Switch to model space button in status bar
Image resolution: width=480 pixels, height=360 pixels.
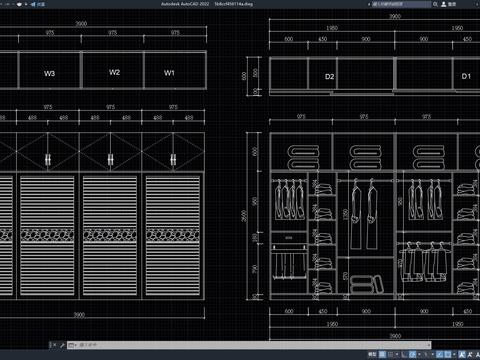click(372, 354)
